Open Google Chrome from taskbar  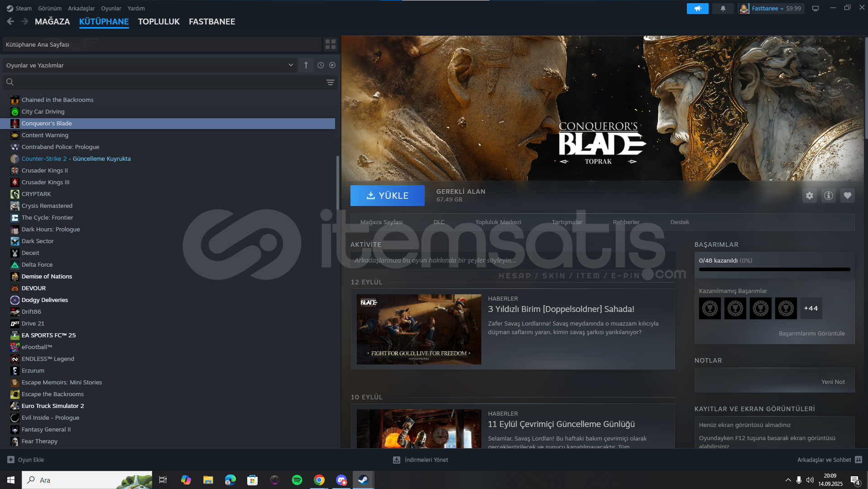tap(319, 480)
